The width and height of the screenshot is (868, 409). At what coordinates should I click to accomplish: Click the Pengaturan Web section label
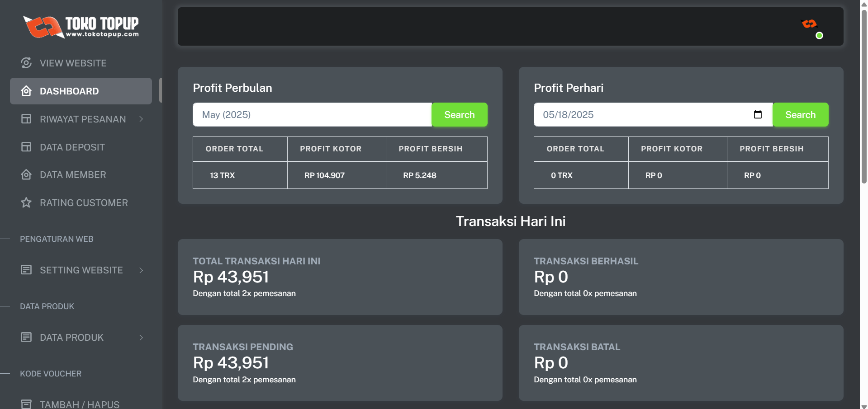coord(57,239)
